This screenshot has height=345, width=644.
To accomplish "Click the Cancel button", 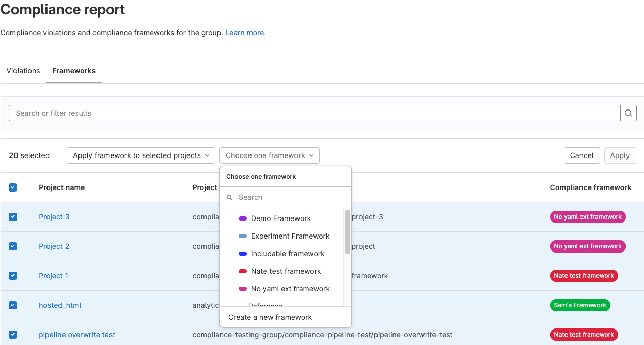I will [x=582, y=155].
